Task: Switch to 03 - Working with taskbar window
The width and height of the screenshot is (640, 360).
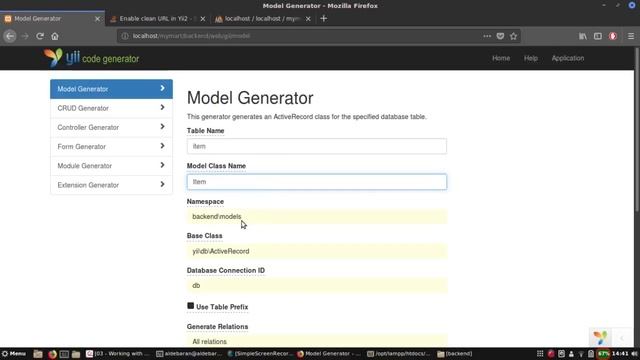Action: pos(118,353)
